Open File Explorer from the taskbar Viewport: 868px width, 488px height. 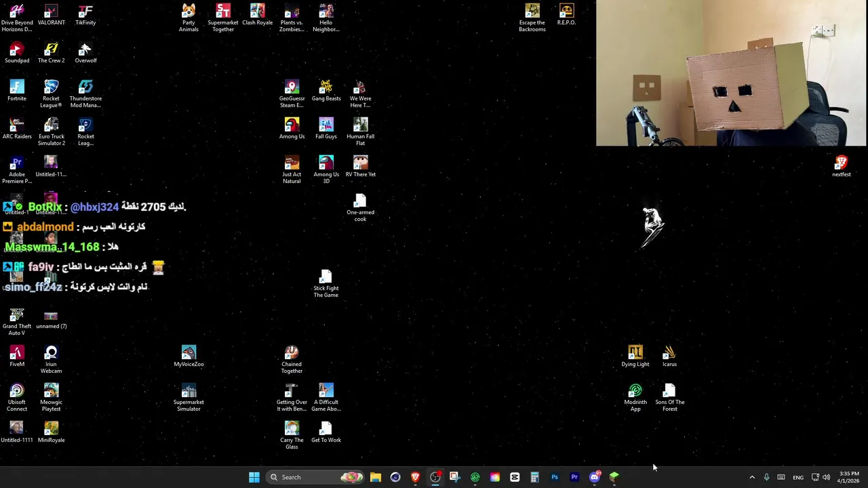tap(376, 477)
